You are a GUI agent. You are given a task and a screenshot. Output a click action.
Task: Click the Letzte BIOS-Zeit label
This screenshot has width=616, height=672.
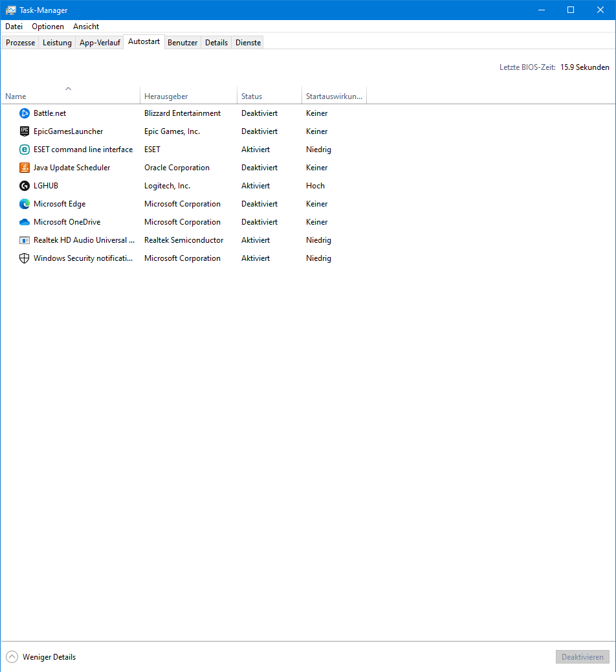tap(527, 67)
